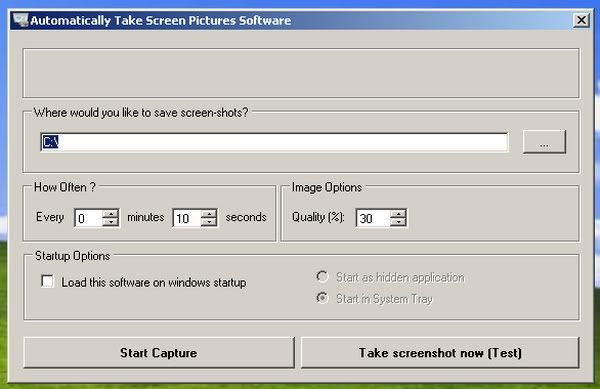This screenshot has height=389, width=600.
Task: Increase minutes with the up arrow
Action: click(x=111, y=214)
